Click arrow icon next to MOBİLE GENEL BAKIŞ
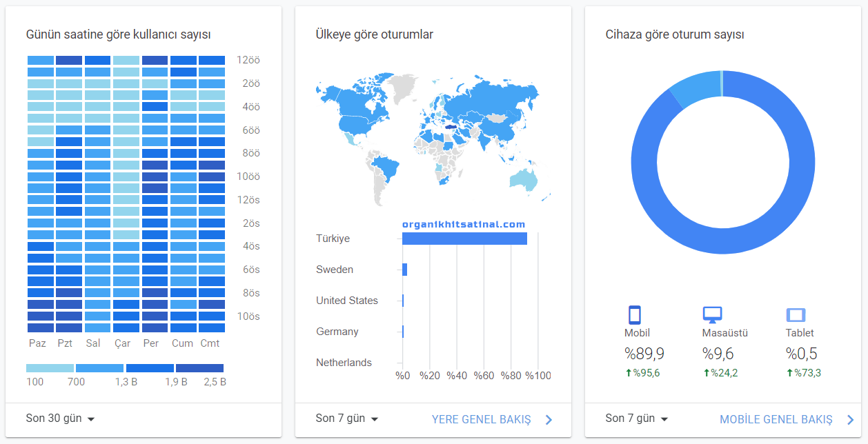 pyautogui.click(x=851, y=419)
